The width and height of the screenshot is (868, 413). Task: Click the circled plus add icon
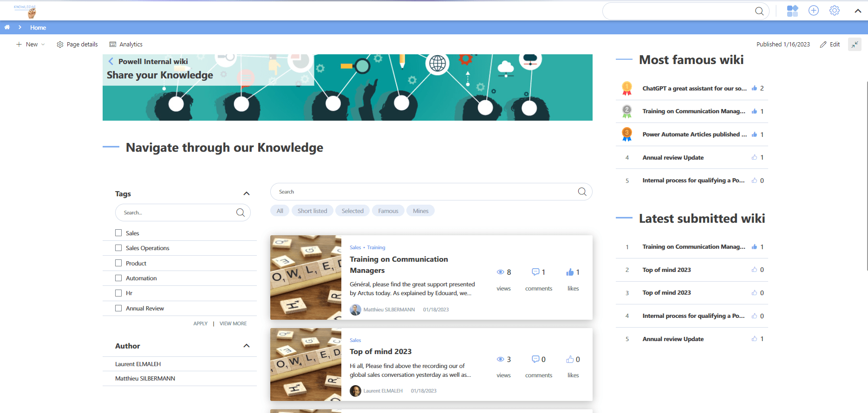click(814, 11)
